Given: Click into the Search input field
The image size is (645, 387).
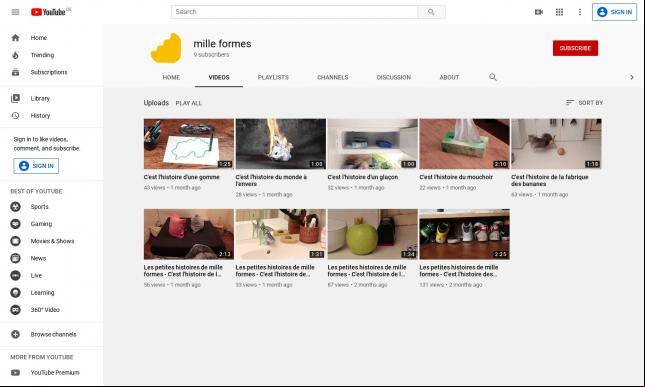Looking at the screenshot, I should point(294,12).
